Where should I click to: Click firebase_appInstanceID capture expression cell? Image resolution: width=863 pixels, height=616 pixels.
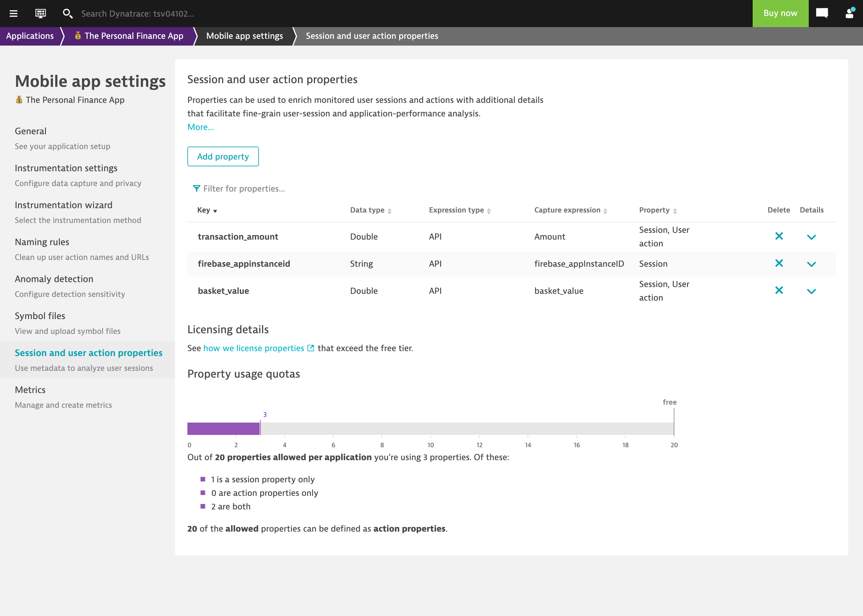click(x=579, y=264)
